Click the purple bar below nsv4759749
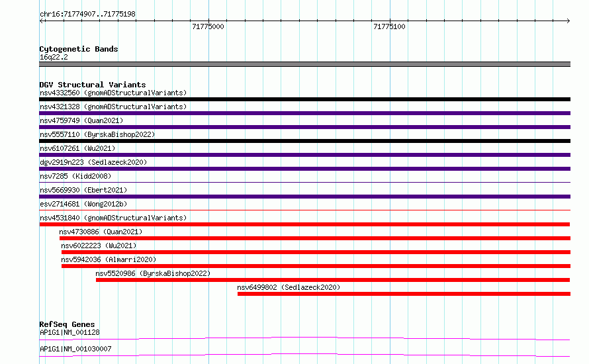The width and height of the screenshot is (589, 364). [x=304, y=127]
